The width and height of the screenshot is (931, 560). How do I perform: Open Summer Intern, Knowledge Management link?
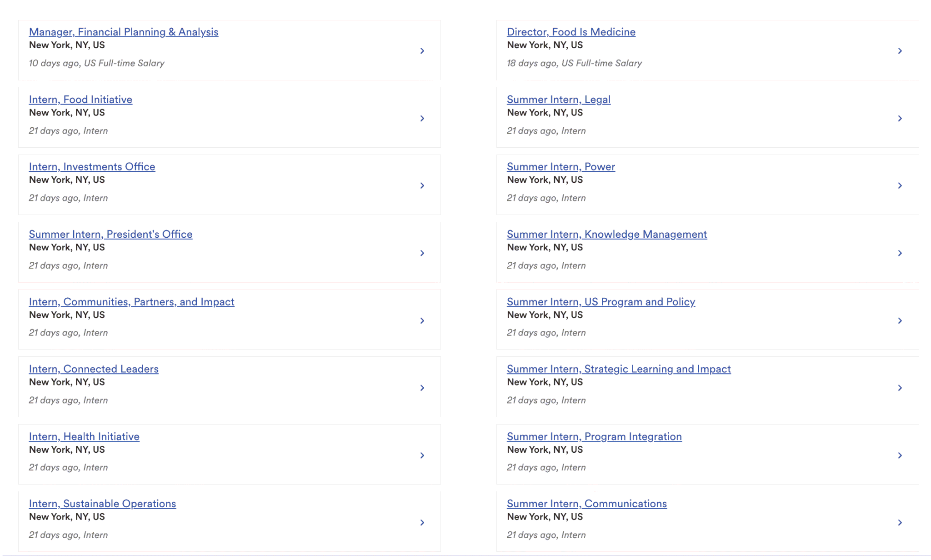[x=607, y=234]
